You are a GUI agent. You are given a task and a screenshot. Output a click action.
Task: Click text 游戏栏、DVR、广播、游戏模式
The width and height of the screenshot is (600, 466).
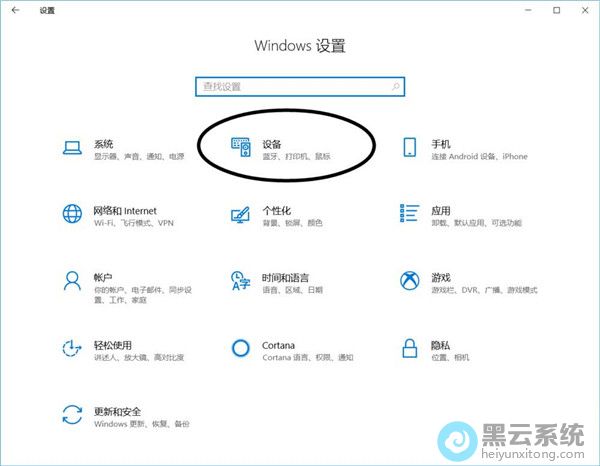coord(484,290)
